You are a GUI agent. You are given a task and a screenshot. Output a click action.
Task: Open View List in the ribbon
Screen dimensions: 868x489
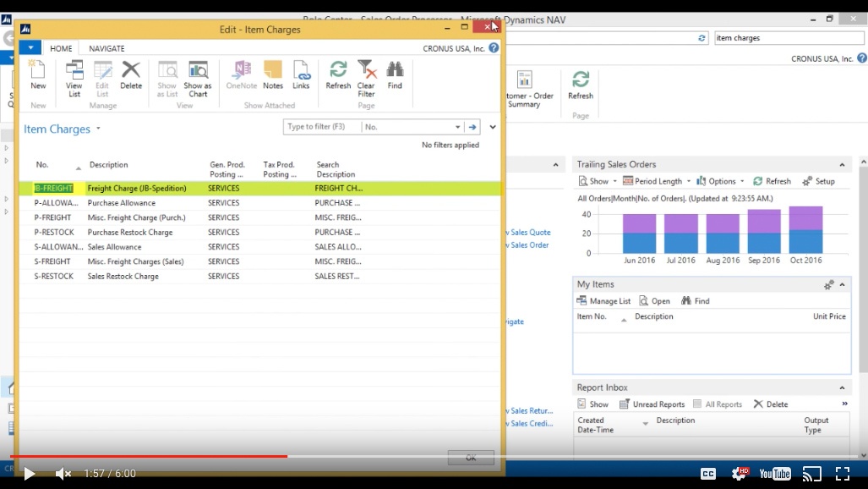point(74,78)
